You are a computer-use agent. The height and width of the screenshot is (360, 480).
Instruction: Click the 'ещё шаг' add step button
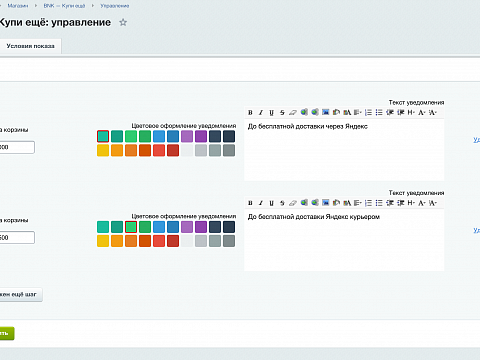point(21,294)
